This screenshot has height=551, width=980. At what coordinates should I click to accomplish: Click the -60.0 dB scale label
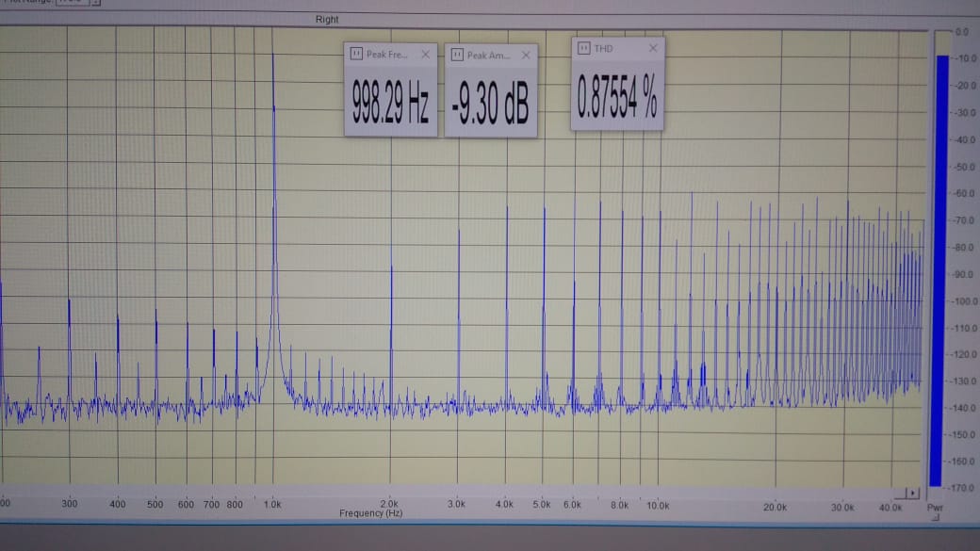click(x=964, y=193)
